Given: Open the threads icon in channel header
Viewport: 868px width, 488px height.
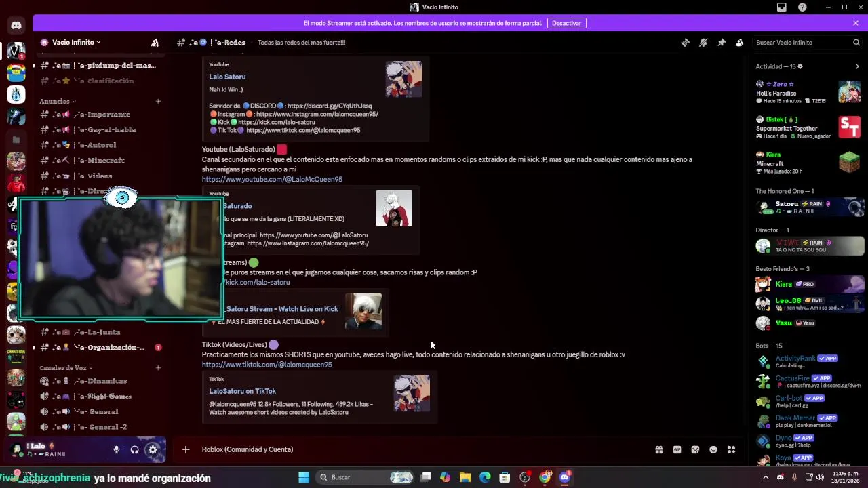Looking at the screenshot, I should pos(685,42).
